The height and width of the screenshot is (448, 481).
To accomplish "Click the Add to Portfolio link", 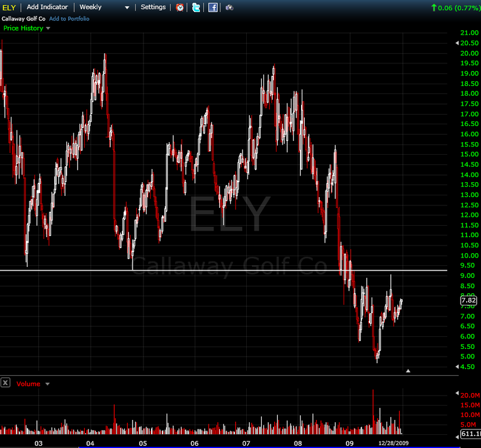I will pyautogui.click(x=69, y=19).
